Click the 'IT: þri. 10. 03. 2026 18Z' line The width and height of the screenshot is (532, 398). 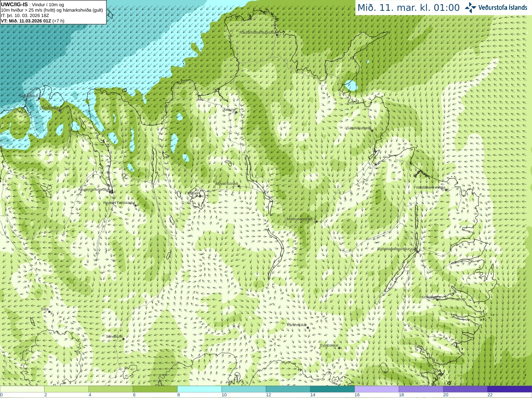click(x=25, y=15)
